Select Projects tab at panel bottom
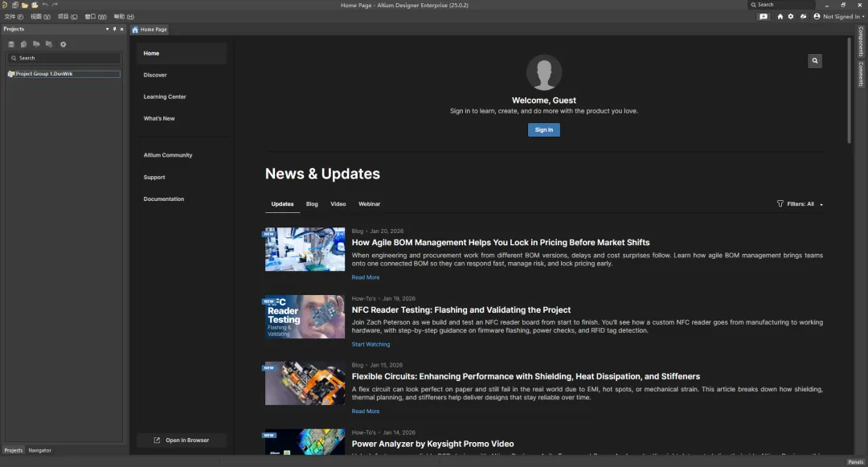The height and width of the screenshot is (467, 868). point(14,450)
